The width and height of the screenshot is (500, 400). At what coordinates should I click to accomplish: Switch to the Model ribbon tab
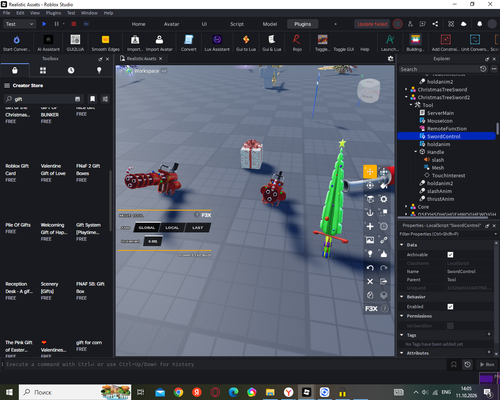click(270, 24)
